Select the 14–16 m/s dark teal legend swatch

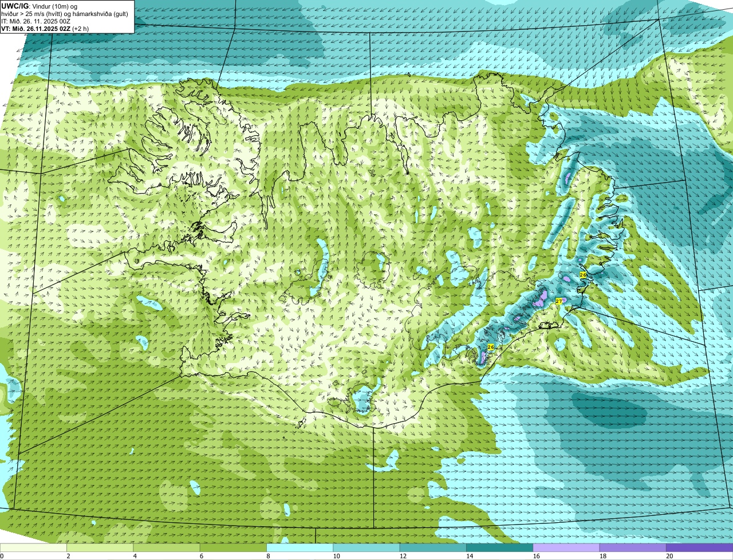point(500,547)
